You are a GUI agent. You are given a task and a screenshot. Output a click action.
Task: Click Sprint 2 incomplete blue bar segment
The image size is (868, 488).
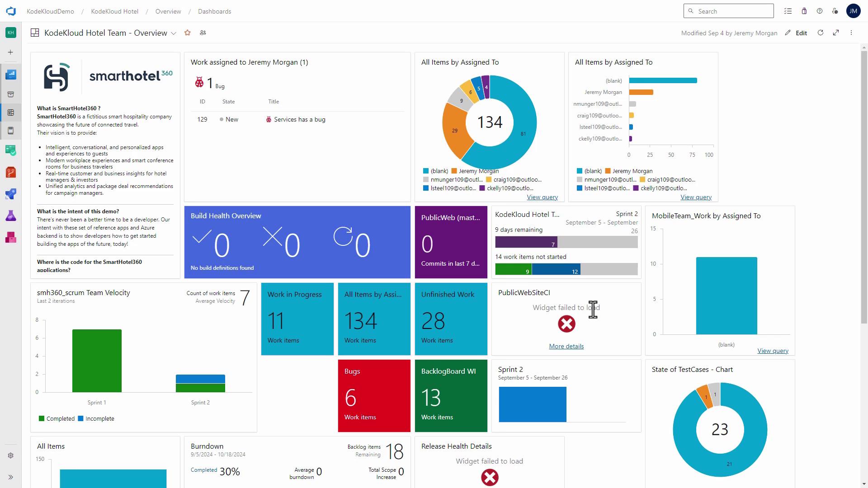(200, 379)
